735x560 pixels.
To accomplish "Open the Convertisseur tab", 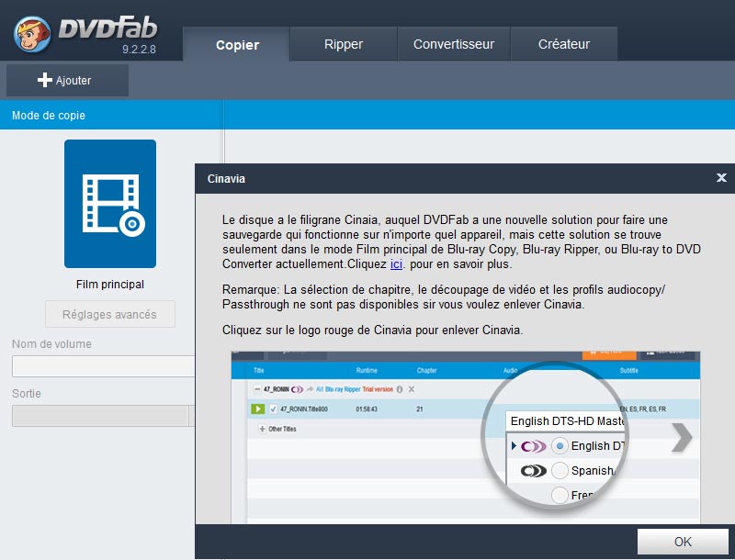I will pyautogui.click(x=454, y=44).
